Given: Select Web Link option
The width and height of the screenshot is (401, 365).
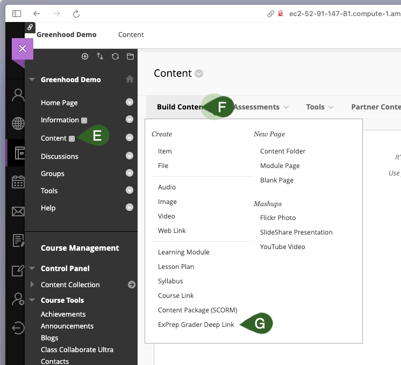Looking at the screenshot, I should click(172, 230).
